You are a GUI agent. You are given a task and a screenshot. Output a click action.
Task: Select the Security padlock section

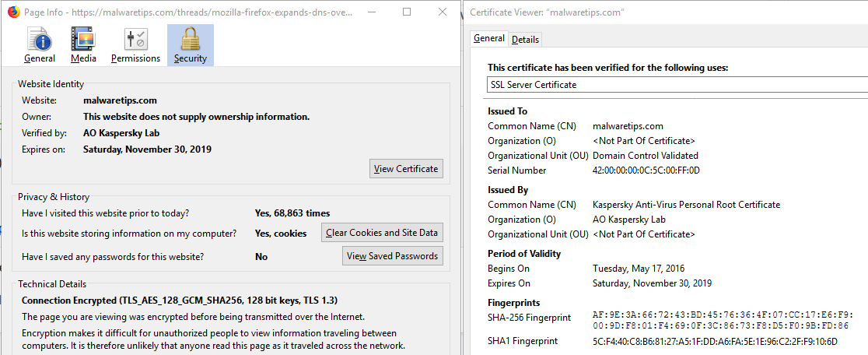click(x=190, y=45)
